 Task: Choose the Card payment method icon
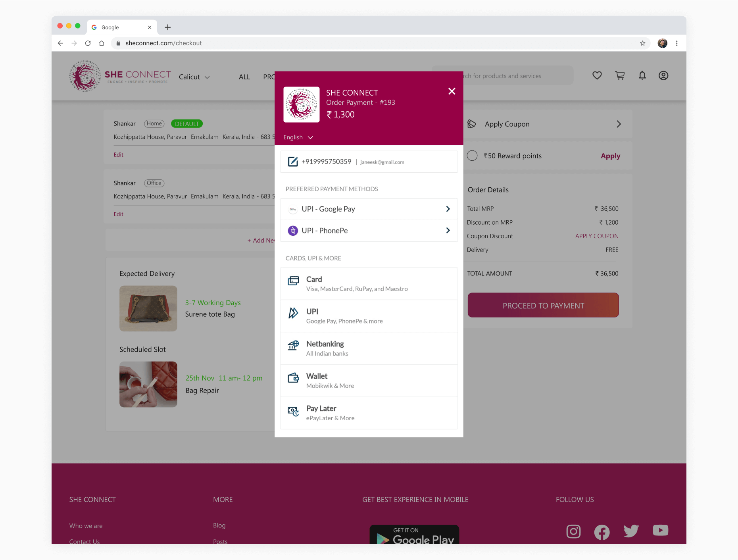[293, 281]
